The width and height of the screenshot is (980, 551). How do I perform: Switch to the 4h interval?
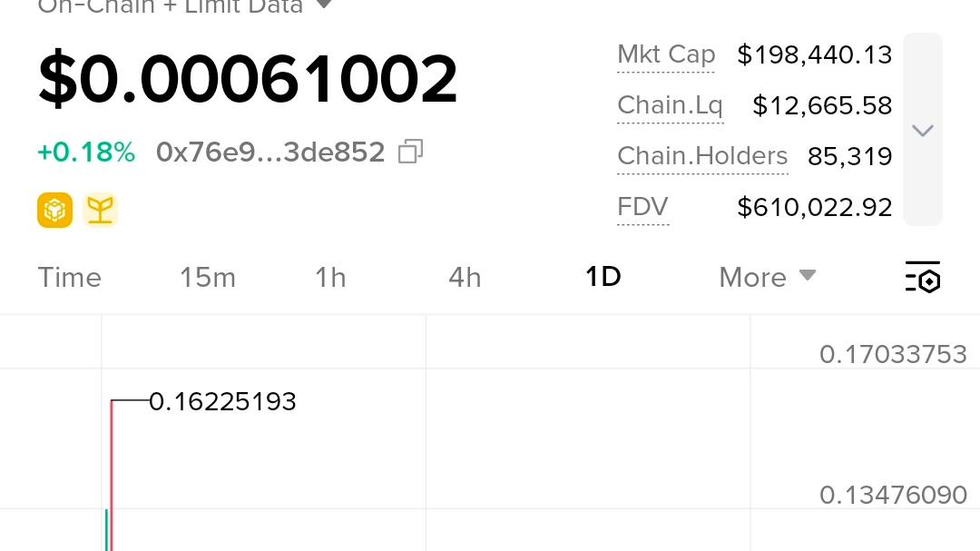465,277
